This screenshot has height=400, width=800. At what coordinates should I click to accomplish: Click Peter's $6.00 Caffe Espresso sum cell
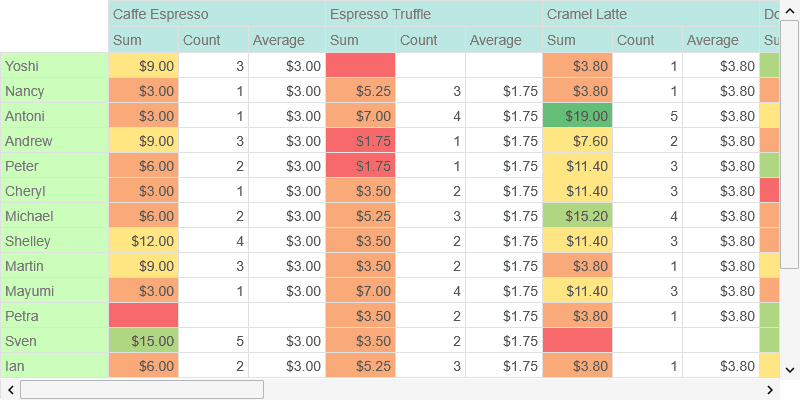143,166
